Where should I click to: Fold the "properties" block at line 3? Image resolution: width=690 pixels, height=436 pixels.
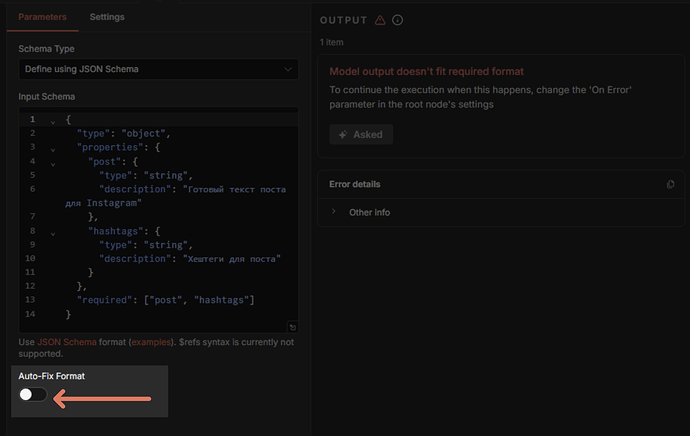pyautogui.click(x=53, y=148)
